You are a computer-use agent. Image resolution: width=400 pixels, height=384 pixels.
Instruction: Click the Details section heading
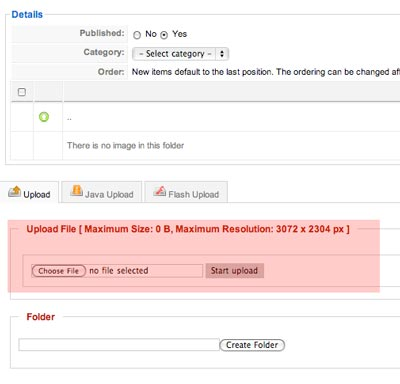[x=27, y=15]
